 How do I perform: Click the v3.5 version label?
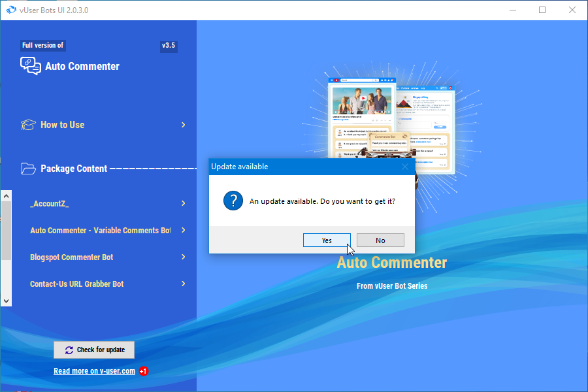[169, 45]
